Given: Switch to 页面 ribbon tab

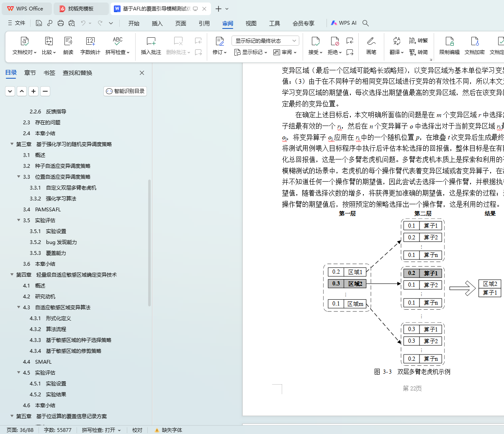Looking at the screenshot, I should pyautogui.click(x=181, y=23).
